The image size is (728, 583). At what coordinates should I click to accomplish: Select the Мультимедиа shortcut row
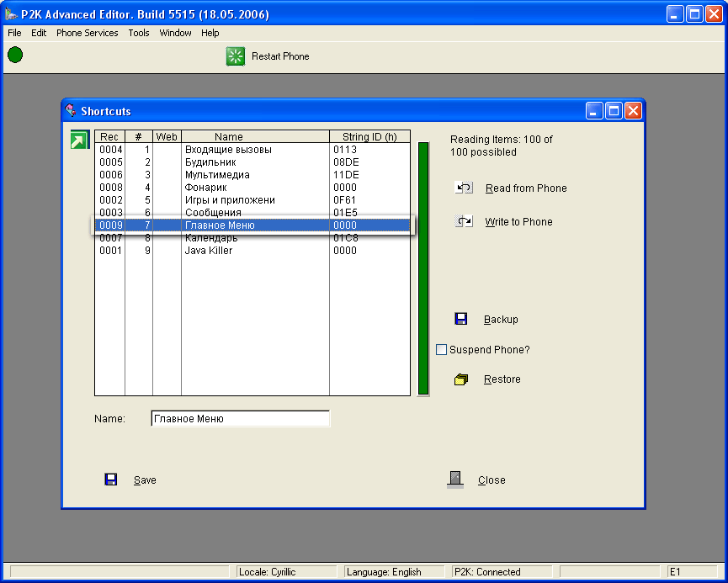click(252, 174)
